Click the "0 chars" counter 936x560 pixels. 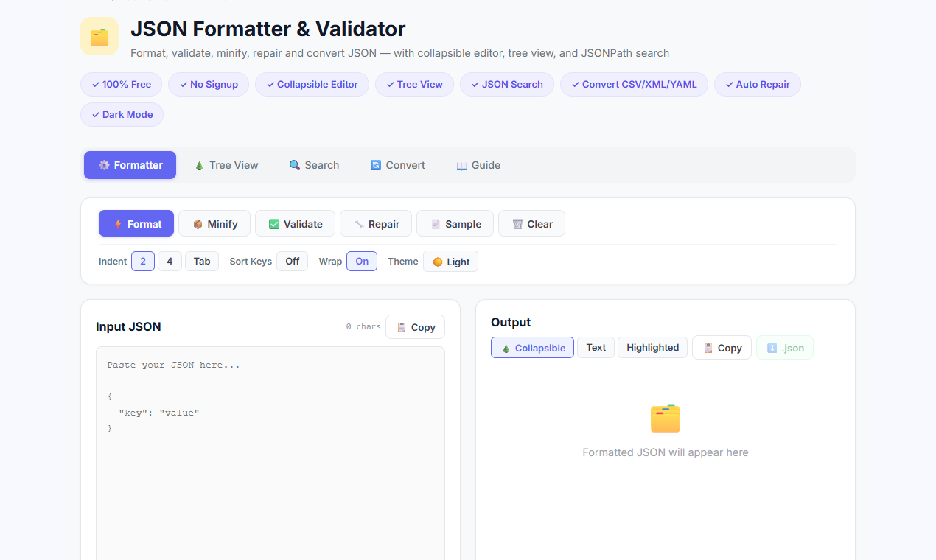(363, 326)
